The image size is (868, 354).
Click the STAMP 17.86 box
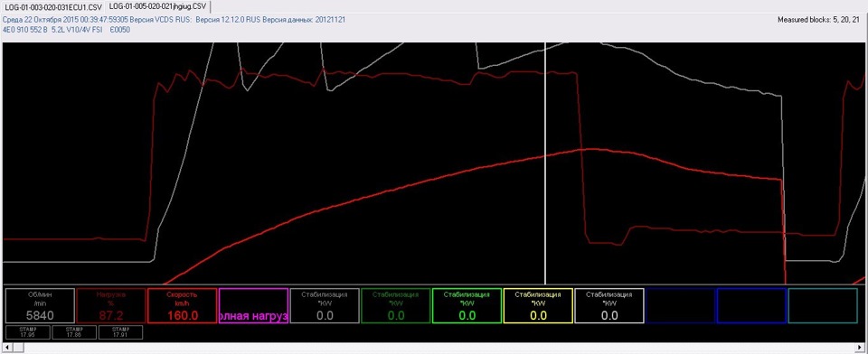coord(73,332)
